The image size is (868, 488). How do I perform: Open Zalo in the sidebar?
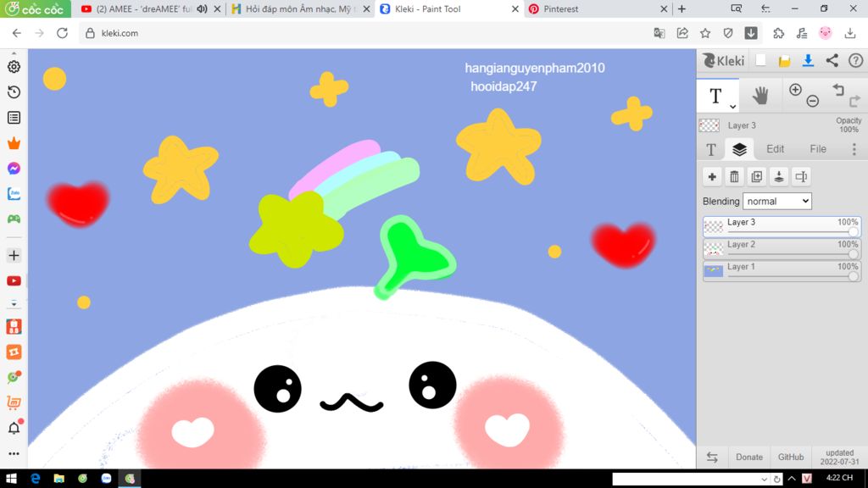click(14, 194)
